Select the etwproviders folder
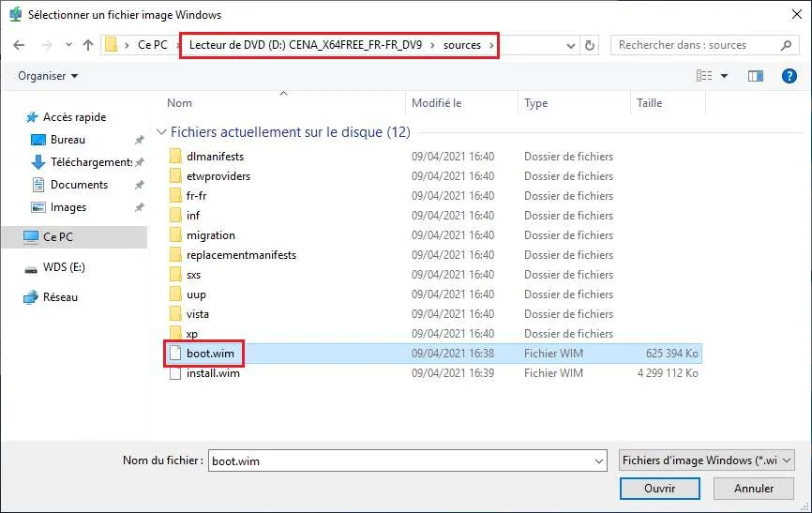 point(218,176)
